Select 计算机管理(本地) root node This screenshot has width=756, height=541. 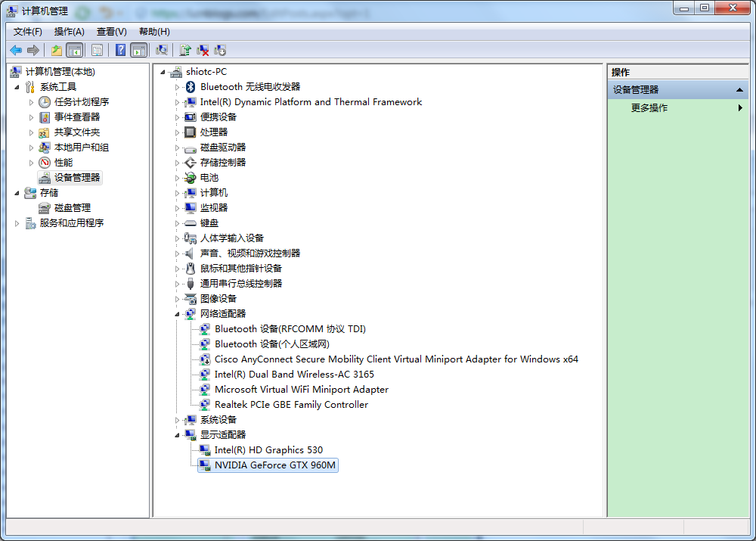point(60,72)
